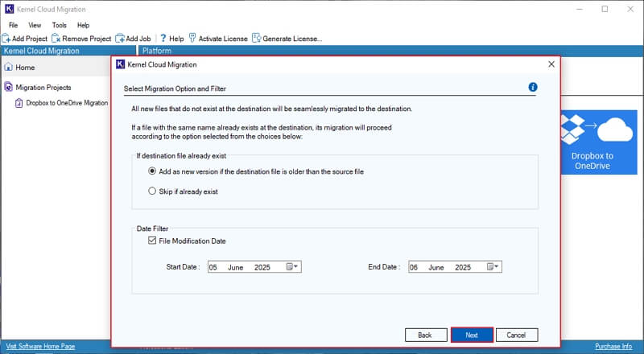Click the Remove Project toolbar label
The image size is (644, 354).
pyautogui.click(x=87, y=39)
